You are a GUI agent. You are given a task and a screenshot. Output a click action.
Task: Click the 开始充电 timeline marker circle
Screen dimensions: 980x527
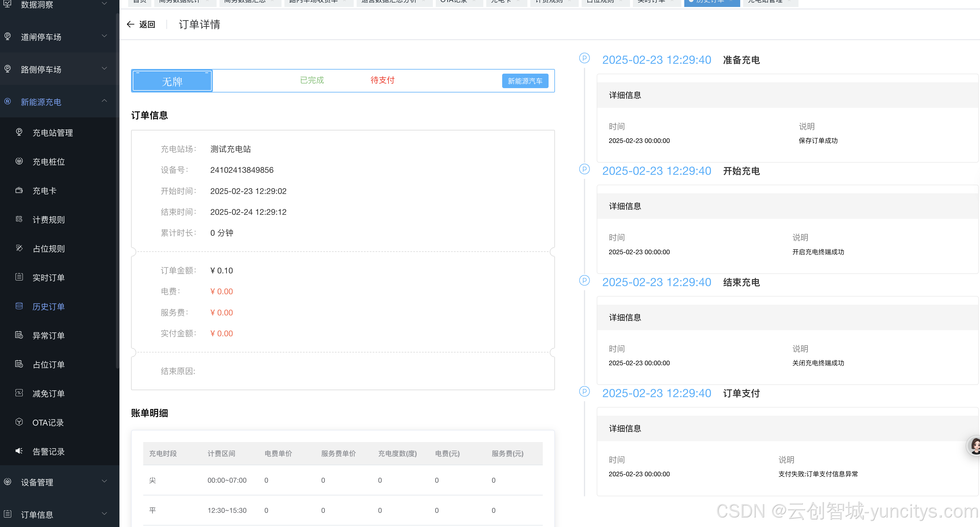[x=584, y=169]
